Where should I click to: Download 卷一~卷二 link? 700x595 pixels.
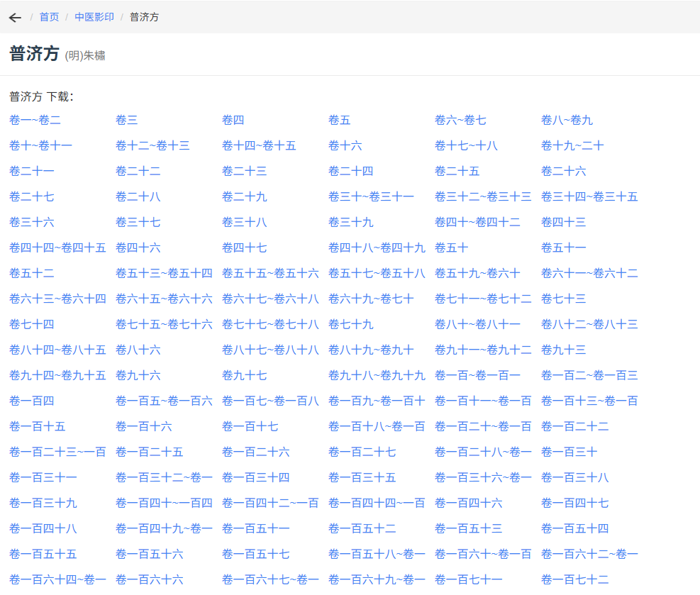35,121
